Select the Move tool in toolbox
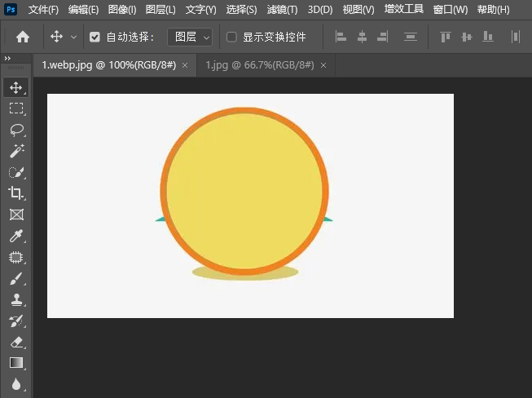This screenshot has width=532, height=398. pyautogui.click(x=16, y=87)
